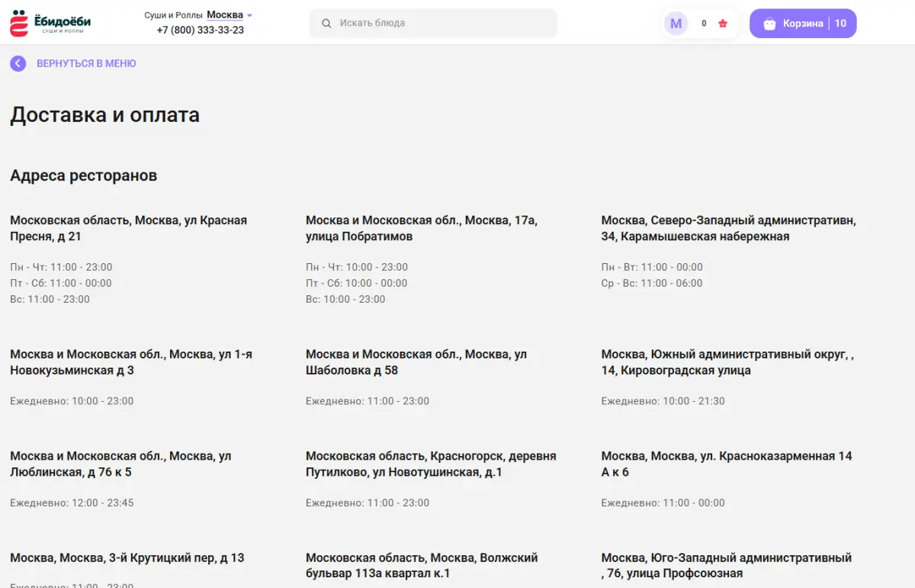
Task: Click address 'Путилково, ул Новотушинская, д.1'
Action: (x=431, y=464)
